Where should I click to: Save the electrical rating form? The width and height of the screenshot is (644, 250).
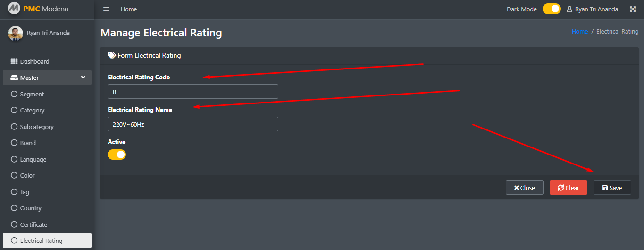612,188
